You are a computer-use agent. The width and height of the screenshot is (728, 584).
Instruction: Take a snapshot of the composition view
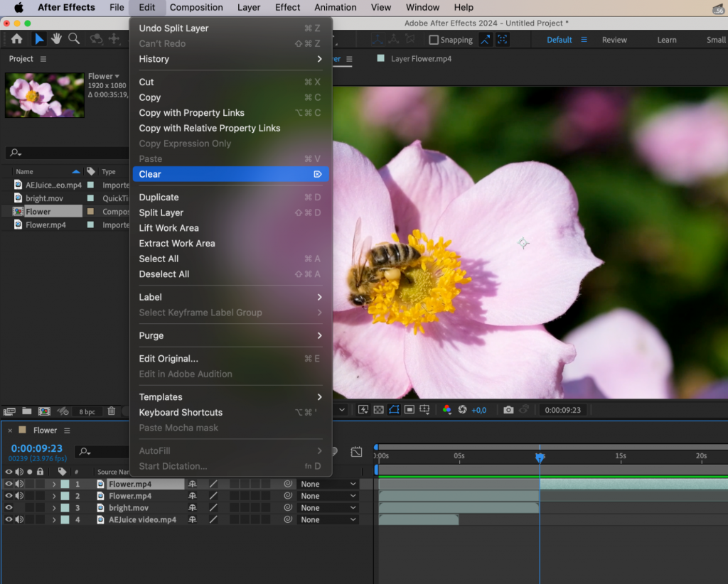pyautogui.click(x=508, y=410)
